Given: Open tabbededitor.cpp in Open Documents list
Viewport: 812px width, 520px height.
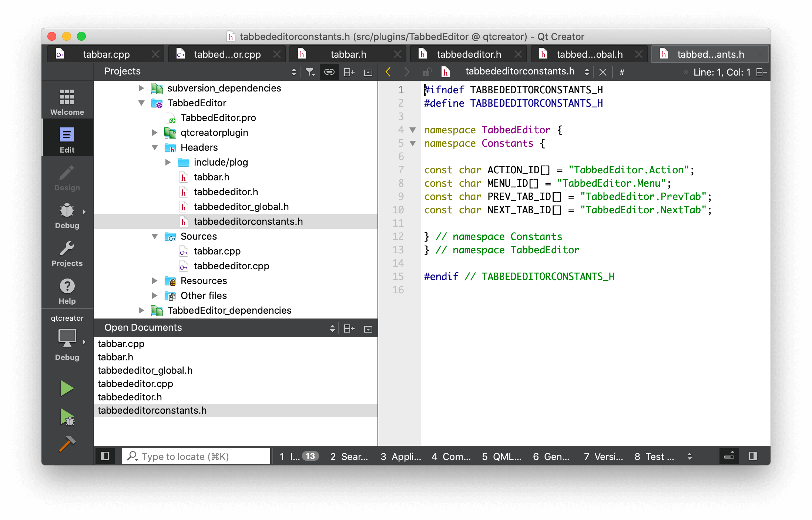Looking at the screenshot, I should 135,384.
